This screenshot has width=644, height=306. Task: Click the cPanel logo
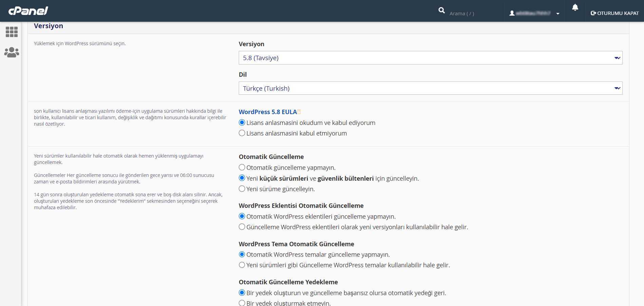[x=28, y=11]
